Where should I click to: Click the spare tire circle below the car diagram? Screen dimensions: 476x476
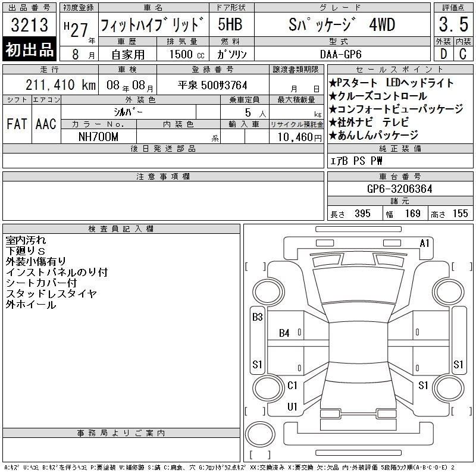coord(260,434)
